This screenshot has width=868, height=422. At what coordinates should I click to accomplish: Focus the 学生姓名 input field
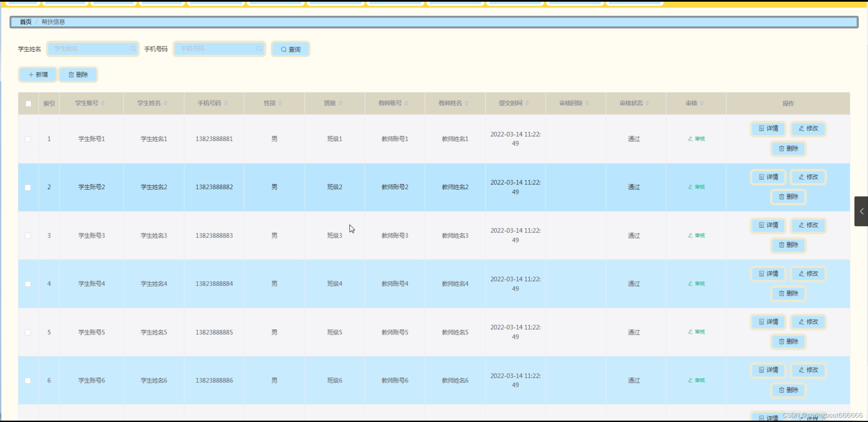(90, 49)
